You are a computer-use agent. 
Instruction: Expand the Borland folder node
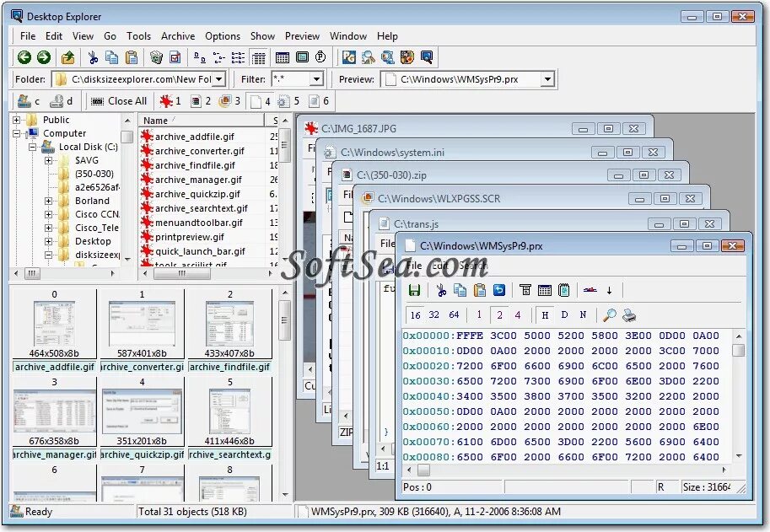49,201
